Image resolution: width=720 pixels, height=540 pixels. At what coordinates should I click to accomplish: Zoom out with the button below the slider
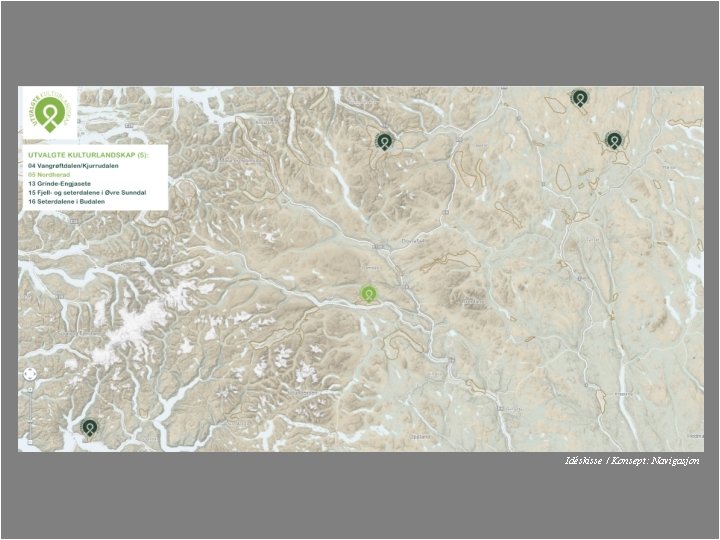tap(30, 442)
